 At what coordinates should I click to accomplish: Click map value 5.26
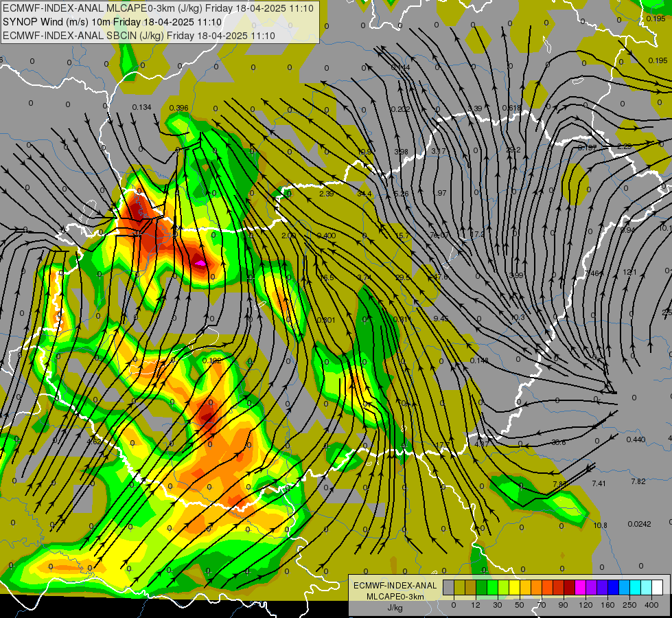[x=401, y=194]
